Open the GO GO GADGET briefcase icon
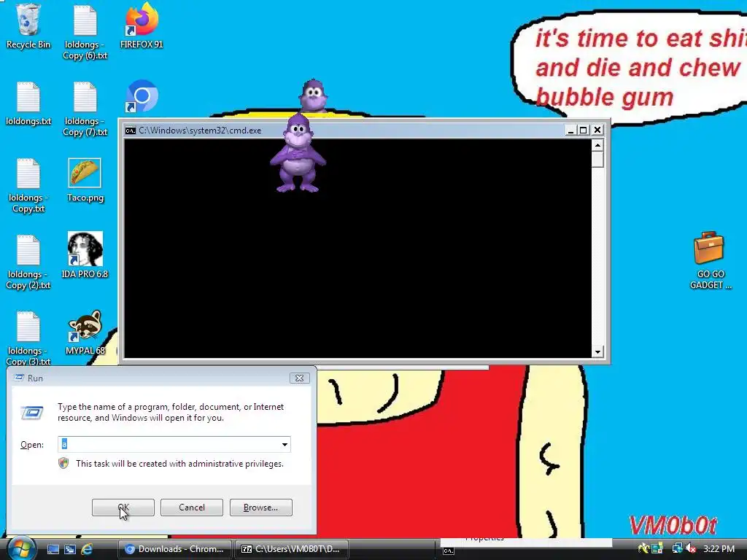747x560 pixels. pyautogui.click(x=710, y=260)
